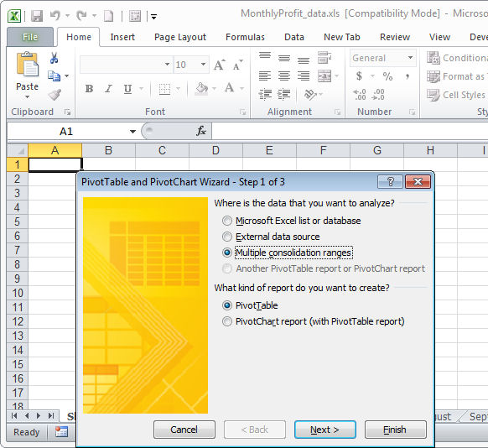488x448 pixels.
Task: Click the Borders icon
Action: coord(164,89)
